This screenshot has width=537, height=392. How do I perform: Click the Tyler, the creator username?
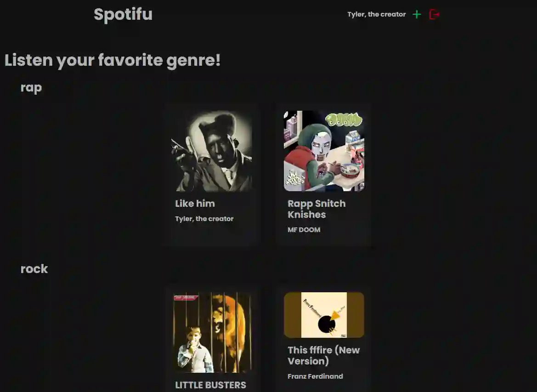click(376, 14)
